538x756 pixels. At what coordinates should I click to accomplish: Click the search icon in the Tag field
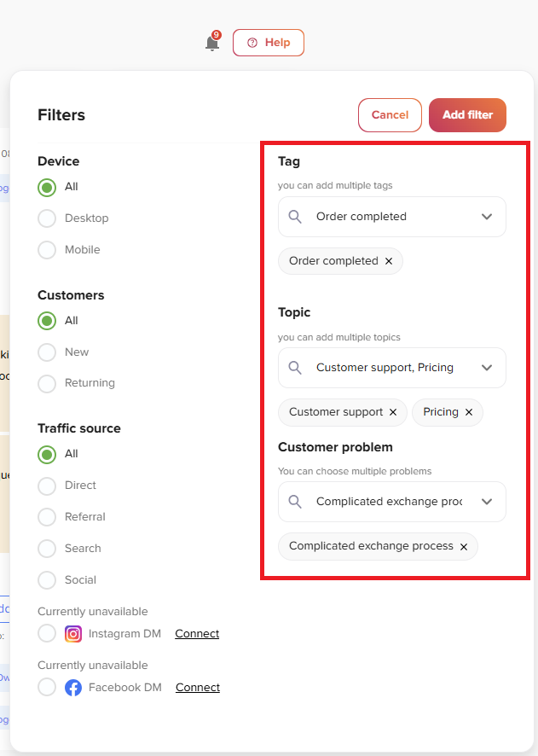(295, 217)
